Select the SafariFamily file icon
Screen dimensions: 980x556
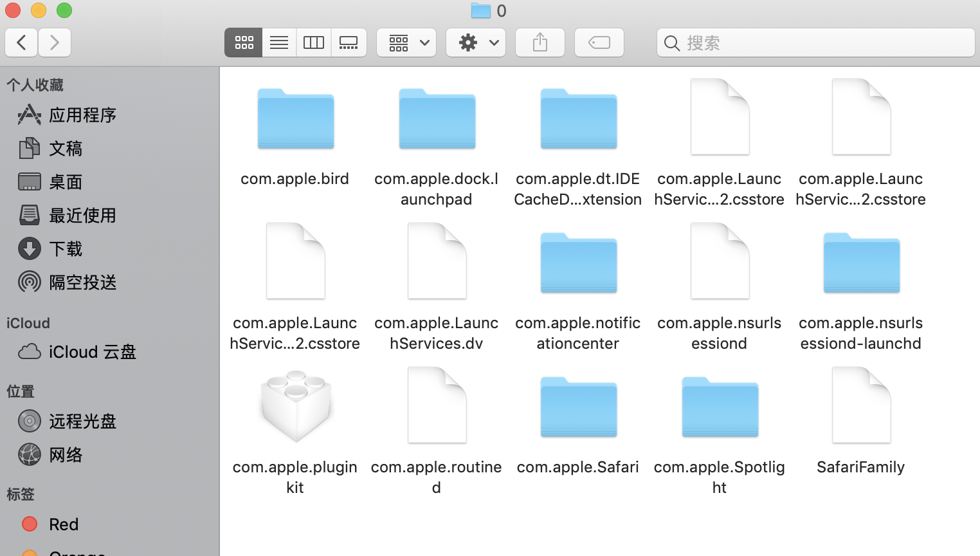[862, 405]
